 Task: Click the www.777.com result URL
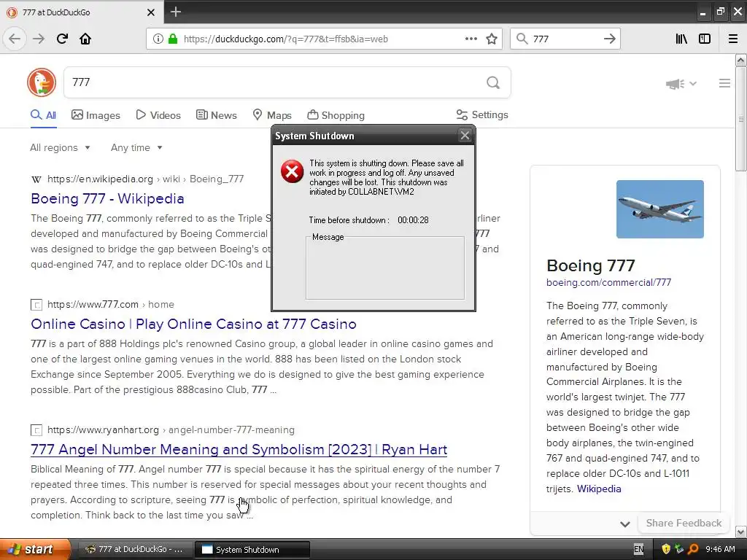(111, 304)
